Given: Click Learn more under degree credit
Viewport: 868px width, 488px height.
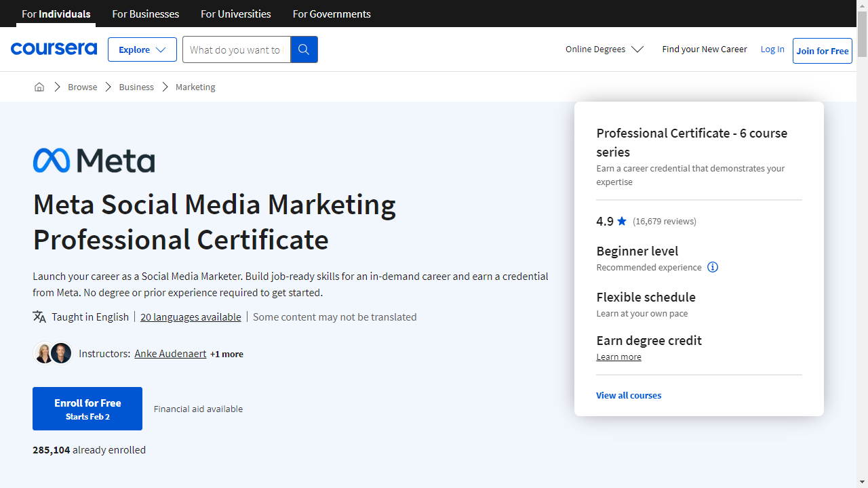Looking at the screenshot, I should 618,357.
